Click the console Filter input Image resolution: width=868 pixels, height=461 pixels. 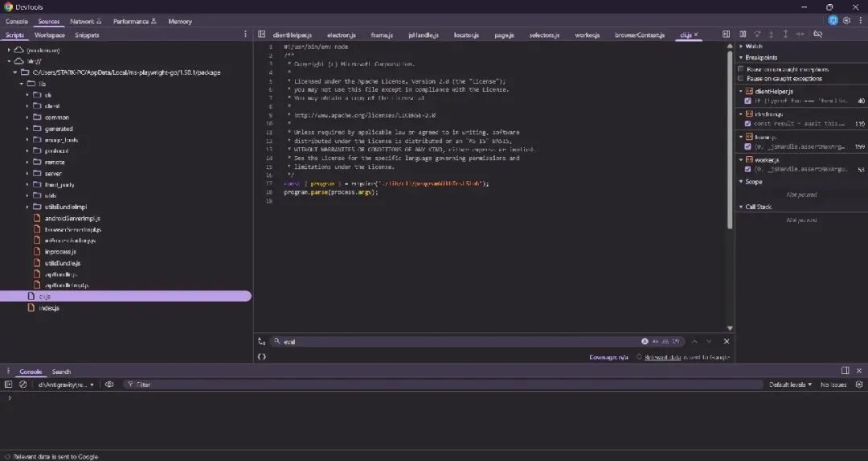pos(443,385)
